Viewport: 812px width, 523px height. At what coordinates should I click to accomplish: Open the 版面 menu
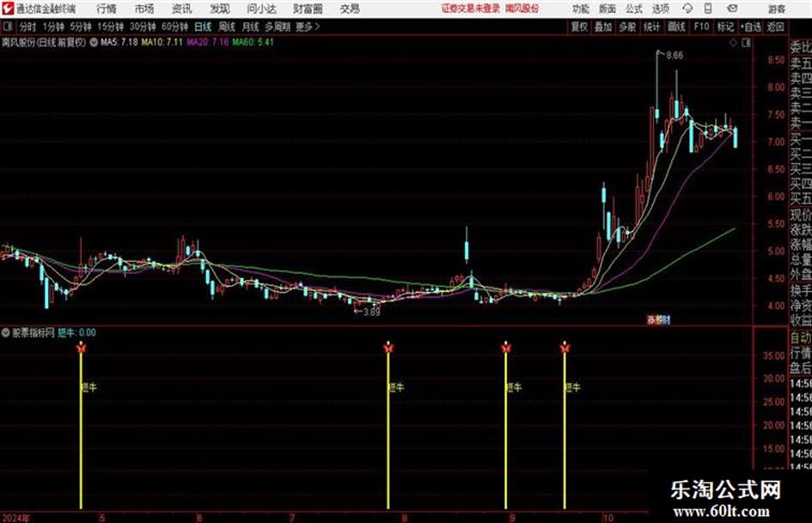(607, 9)
